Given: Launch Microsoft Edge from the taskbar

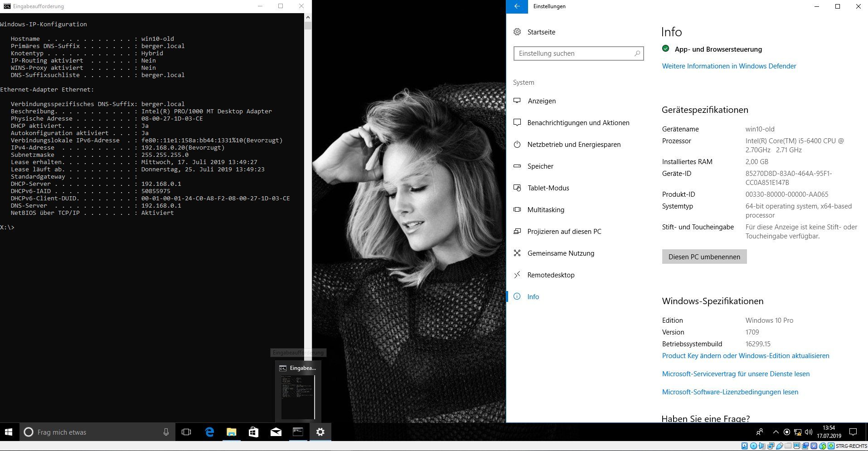Looking at the screenshot, I should [x=209, y=432].
